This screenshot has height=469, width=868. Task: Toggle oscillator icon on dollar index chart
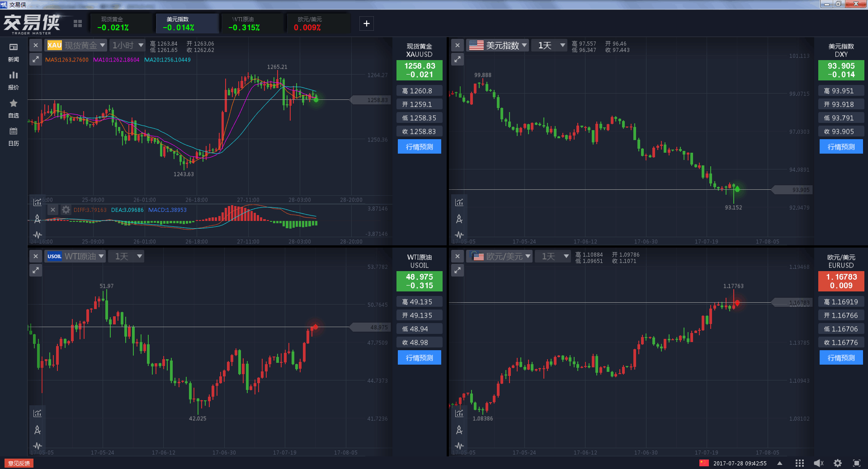point(459,235)
